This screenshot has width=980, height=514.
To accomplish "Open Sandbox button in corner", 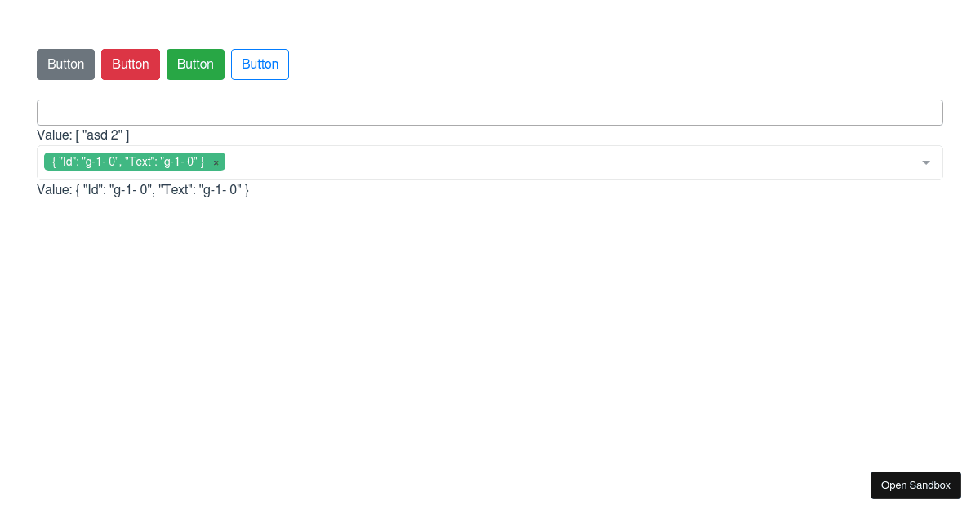I will click(x=915, y=485).
